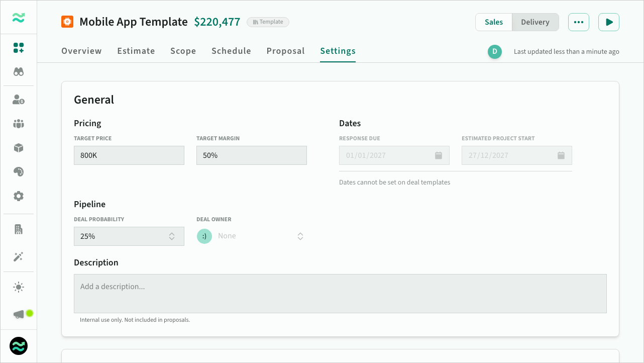Click the magic wand icon

click(19, 257)
